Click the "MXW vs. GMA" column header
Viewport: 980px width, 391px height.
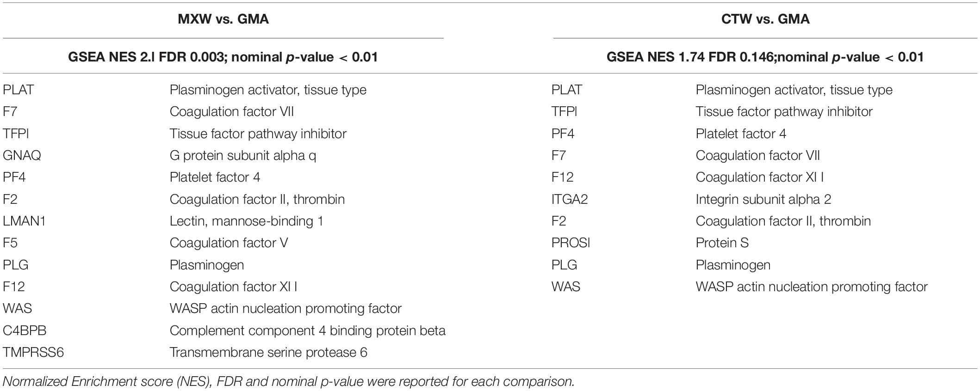(223, 19)
